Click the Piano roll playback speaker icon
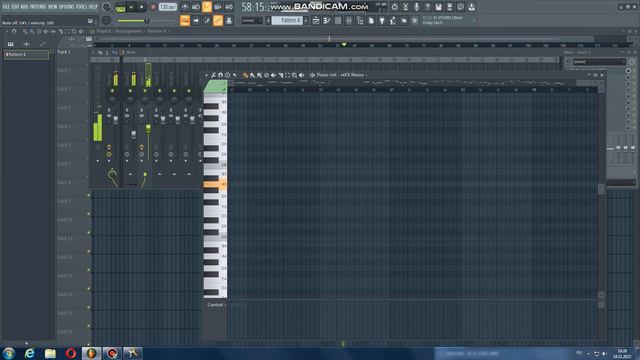This screenshot has height=360, width=640. coord(301,75)
